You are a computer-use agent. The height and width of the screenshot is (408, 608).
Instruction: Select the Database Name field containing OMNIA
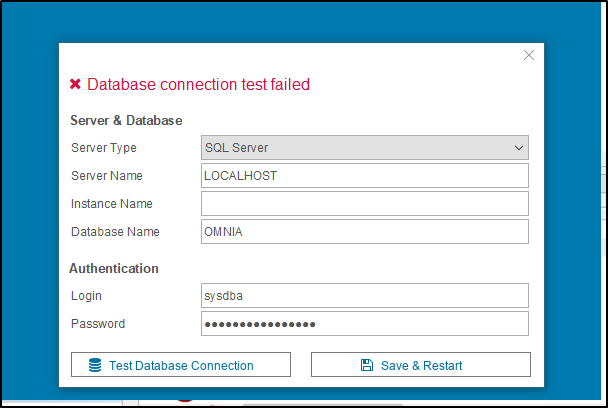[364, 232]
